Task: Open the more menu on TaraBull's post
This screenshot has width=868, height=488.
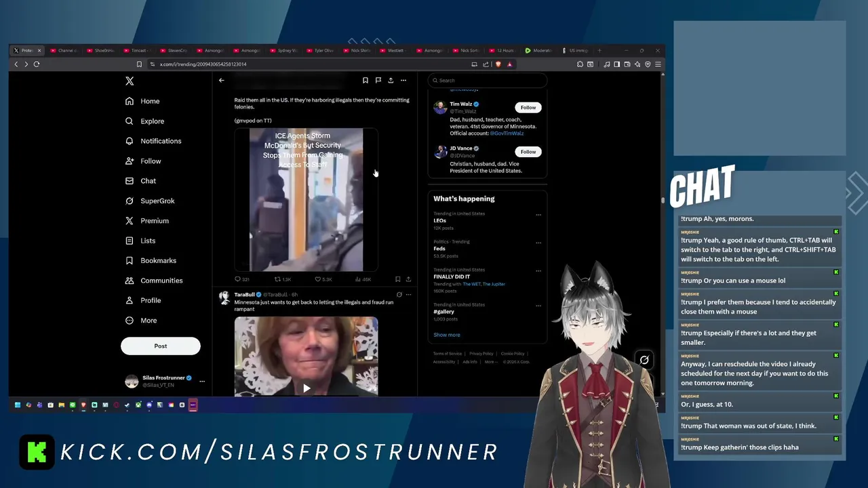Action: point(408,295)
